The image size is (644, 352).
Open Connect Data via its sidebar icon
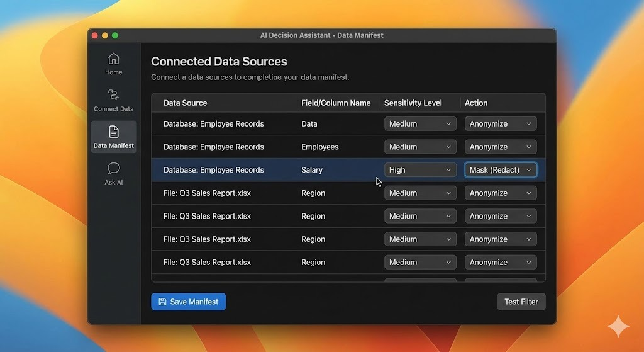[x=113, y=95]
